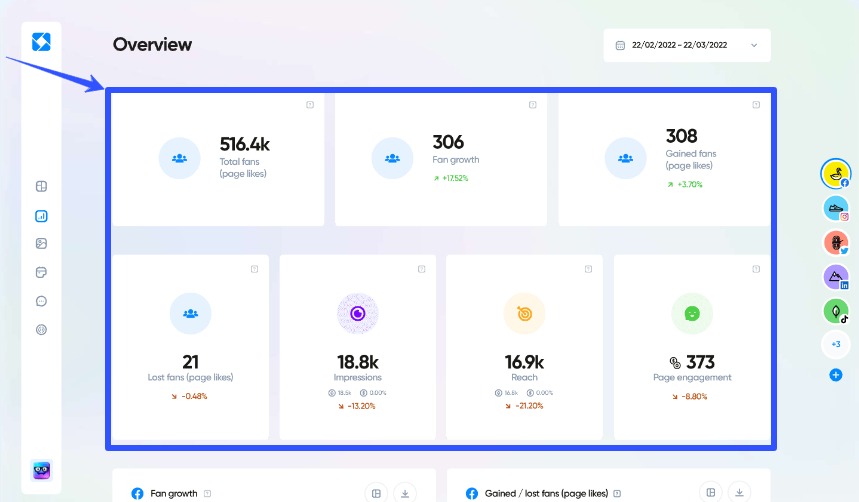Viewport: 859px width, 502px height.
Task: Open the date range dropdown
Action: coord(687,45)
